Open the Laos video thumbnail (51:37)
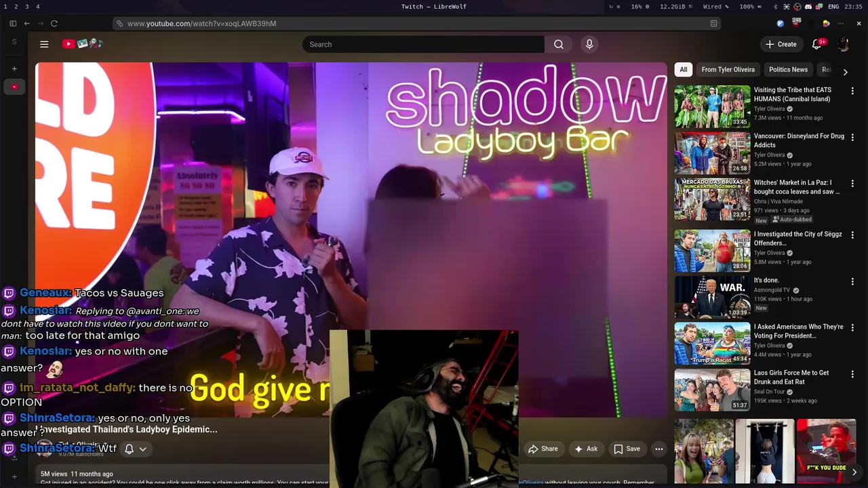The height and width of the screenshot is (488, 868). coord(712,389)
